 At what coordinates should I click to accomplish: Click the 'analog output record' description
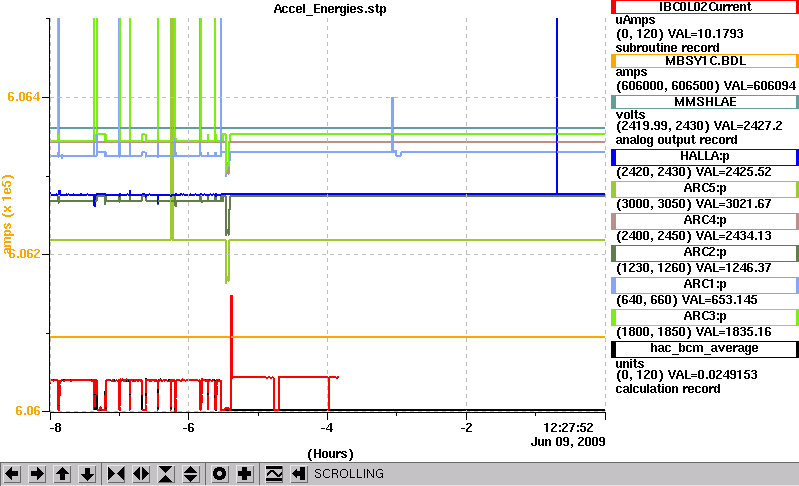(676, 140)
